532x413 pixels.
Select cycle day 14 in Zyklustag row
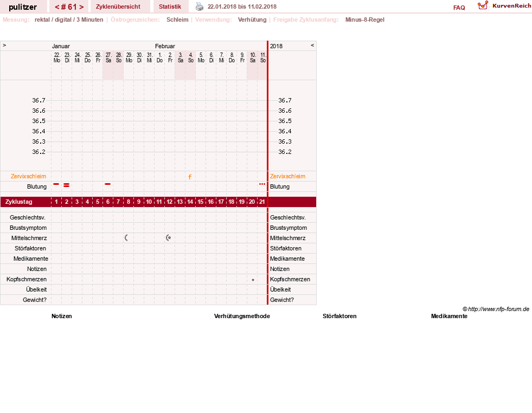click(x=190, y=202)
